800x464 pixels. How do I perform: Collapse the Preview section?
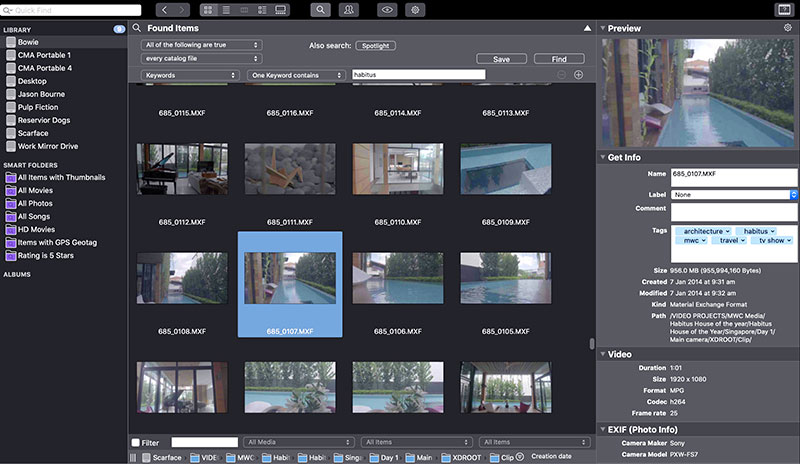click(x=603, y=28)
